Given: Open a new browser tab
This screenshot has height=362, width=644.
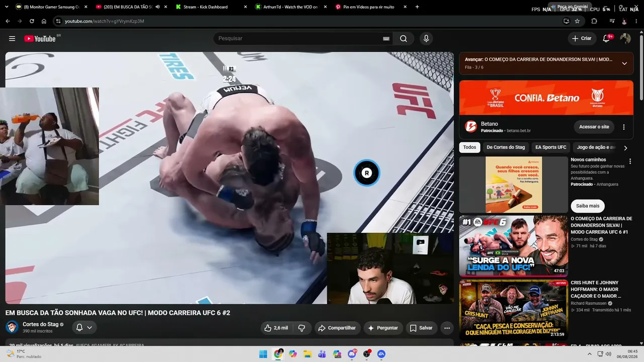Looking at the screenshot, I should 417,7.
